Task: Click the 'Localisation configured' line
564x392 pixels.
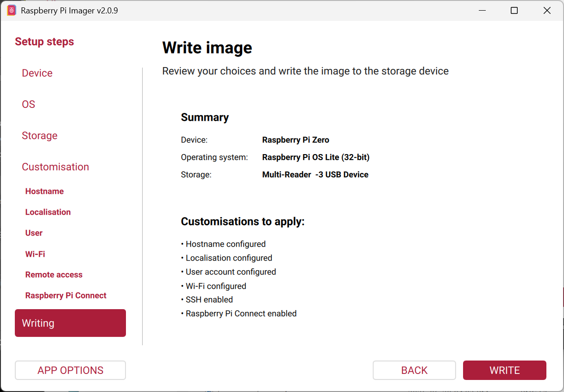Action: click(x=226, y=258)
